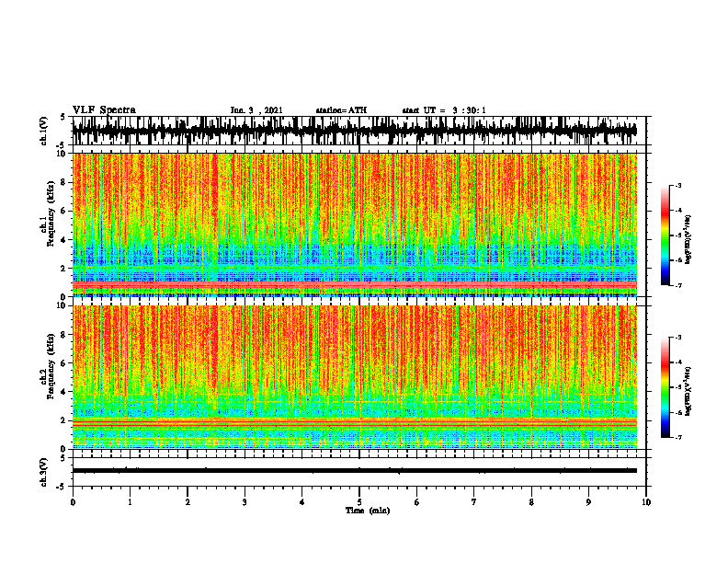The width and height of the screenshot is (728, 563).
Task: Click time axis tick label '5'
Action: pos(359,502)
